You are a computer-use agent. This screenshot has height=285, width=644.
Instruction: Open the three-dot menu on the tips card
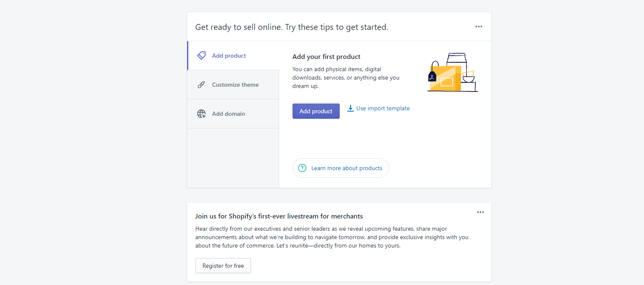(x=479, y=27)
